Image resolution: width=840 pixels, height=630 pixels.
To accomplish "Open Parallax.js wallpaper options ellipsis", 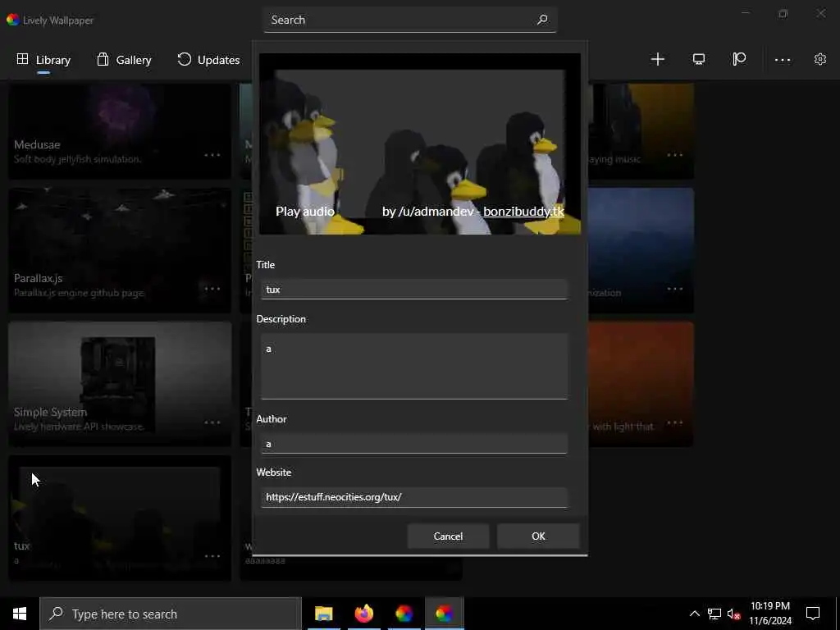I will click(x=212, y=289).
